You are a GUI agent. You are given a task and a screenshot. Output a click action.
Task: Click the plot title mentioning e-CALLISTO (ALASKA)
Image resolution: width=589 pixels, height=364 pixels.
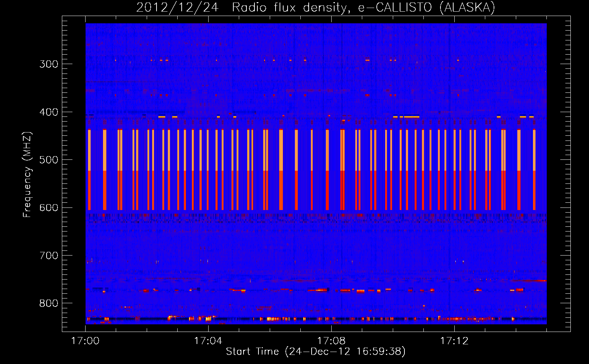point(316,7)
